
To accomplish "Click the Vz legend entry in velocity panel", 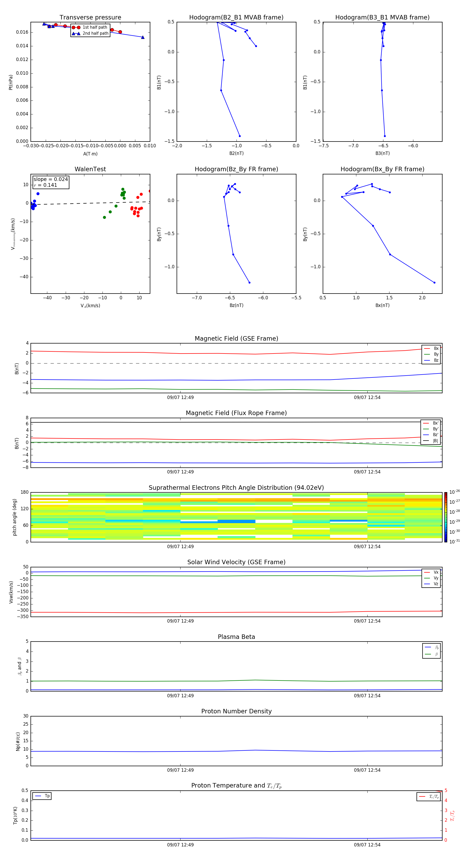I will pyautogui.click(x=431, y=584).
